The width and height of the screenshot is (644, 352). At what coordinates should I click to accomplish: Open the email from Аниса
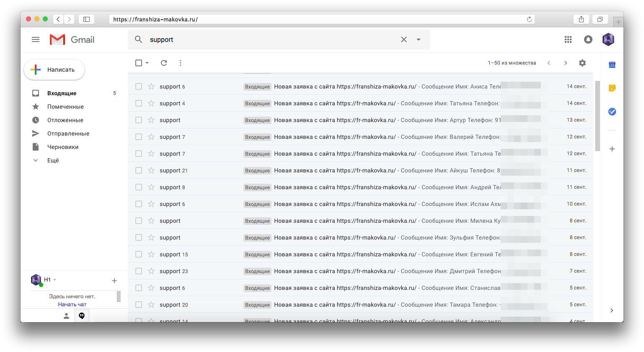coord(360,86)
